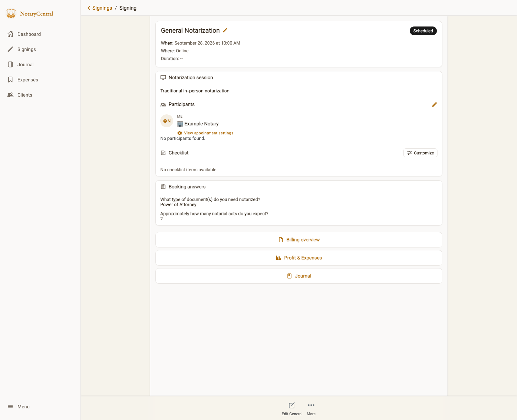Customize the checklist
This screenshot has height=420, width=517.
tap(420, 153)
